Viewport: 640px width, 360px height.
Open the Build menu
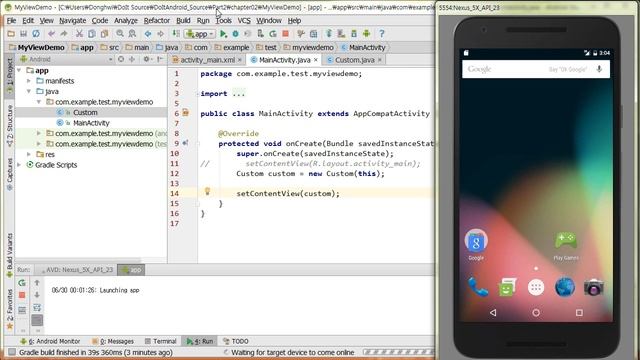point(183,20)
